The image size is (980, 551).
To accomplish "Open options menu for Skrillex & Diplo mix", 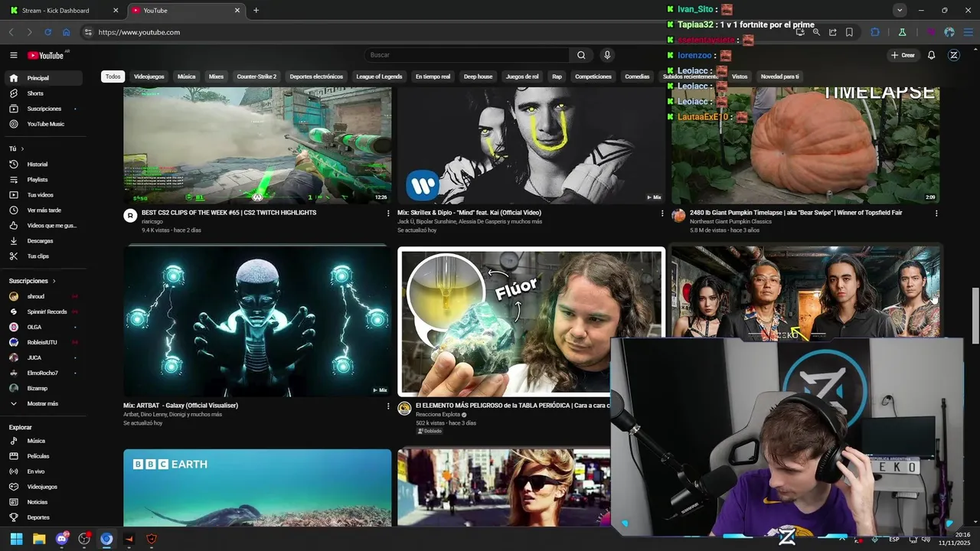I will coord(662,214).
